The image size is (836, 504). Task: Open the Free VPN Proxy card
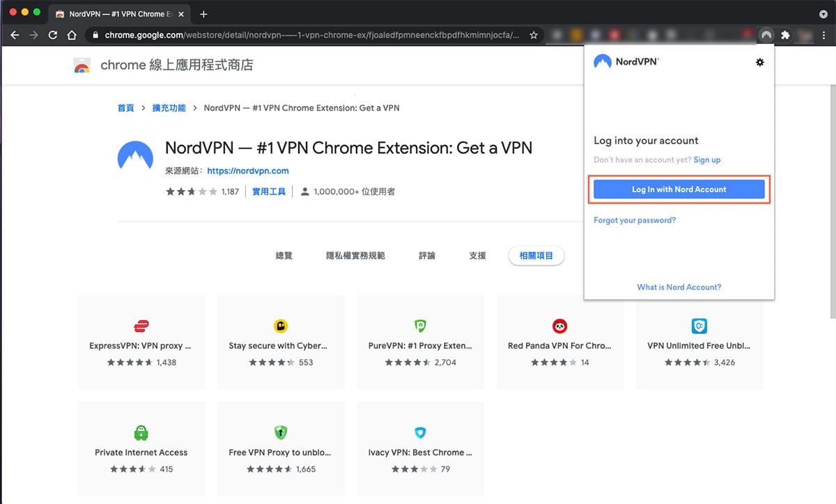click(x=281, y=448)
